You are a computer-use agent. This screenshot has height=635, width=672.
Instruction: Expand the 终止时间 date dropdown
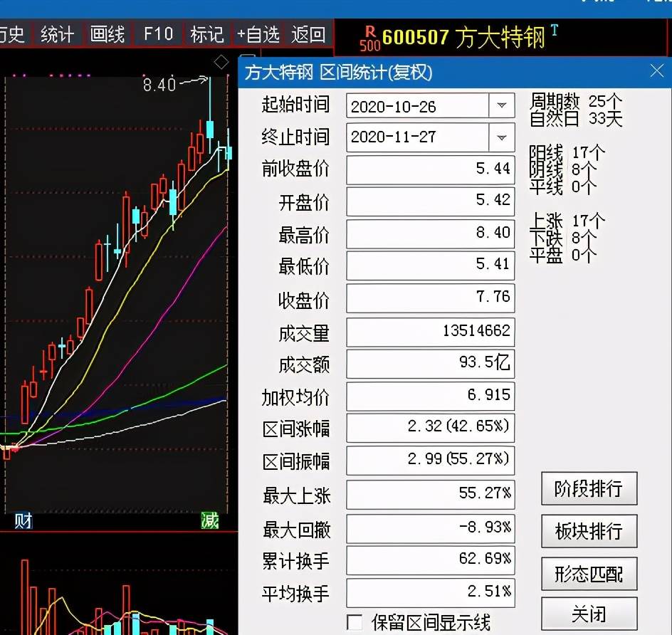[x=501, y=137]
